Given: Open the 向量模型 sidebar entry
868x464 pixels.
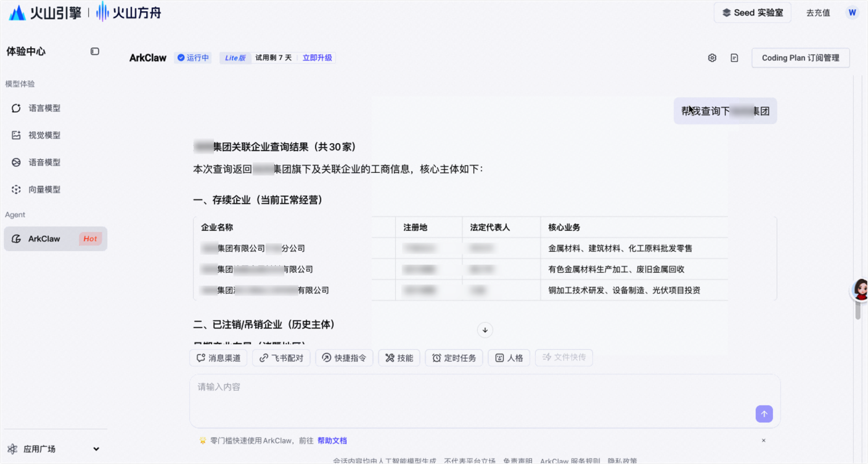Looking at the screenshot, I should [x=44, y=189].
